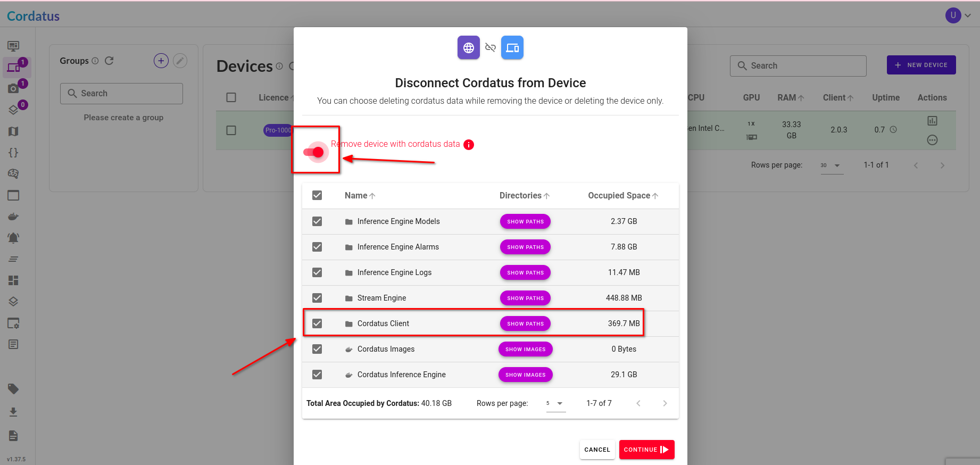The height and width of the screenshot is (465, 980).
Task: Click the CONTINUE button
Action: [x=646, y=450]
